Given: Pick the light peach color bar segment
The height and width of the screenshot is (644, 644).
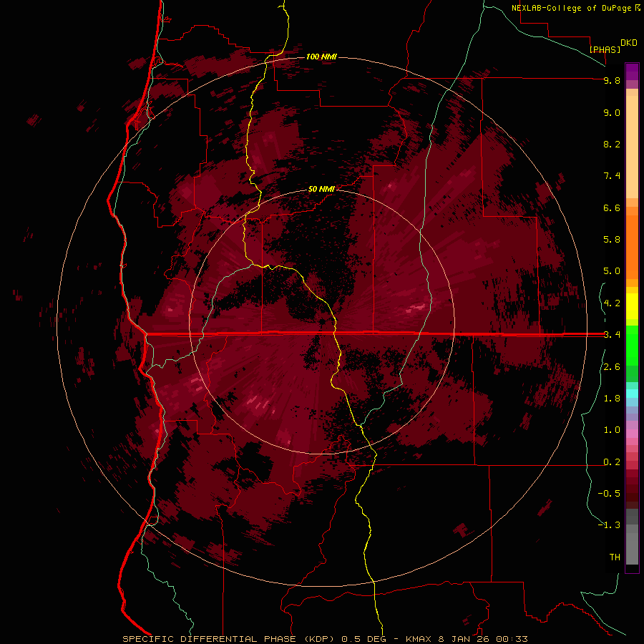Looking at the screenshot, I should point(632,147).
